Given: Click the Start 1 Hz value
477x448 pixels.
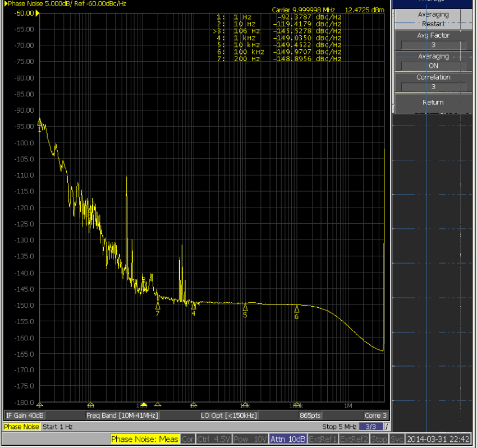Looking at the screenshot, I should pos(57,427).
